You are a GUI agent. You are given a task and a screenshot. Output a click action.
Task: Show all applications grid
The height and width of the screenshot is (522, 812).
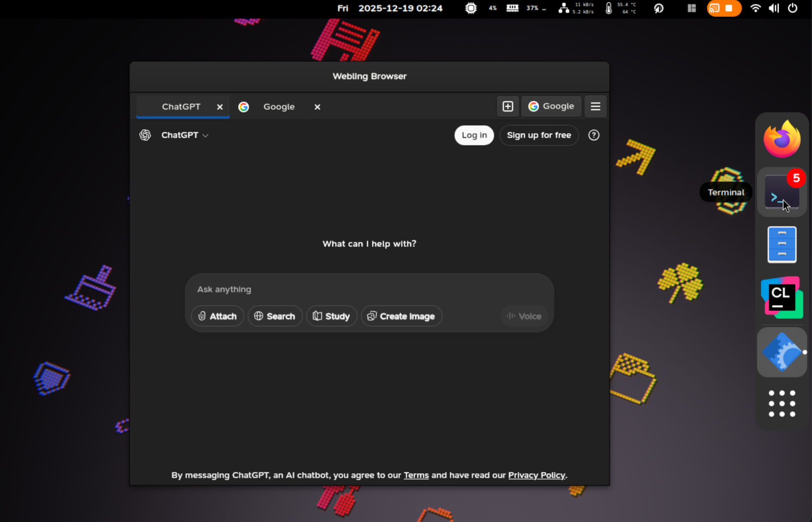782,403
